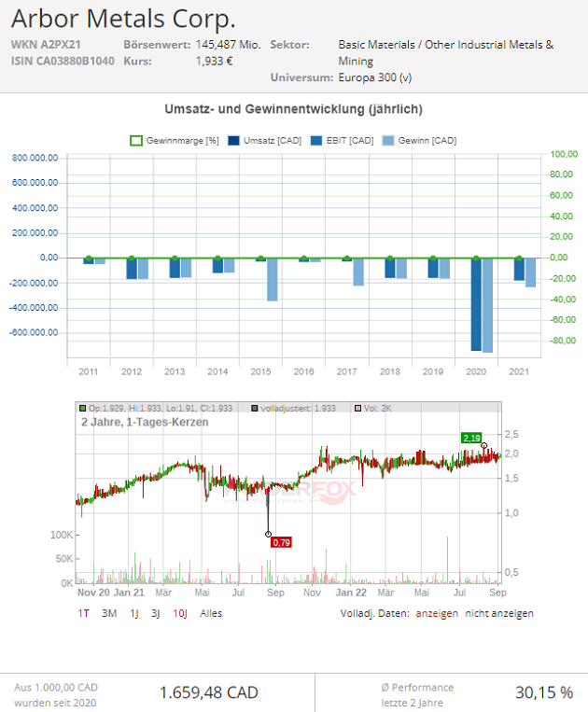Toggle EBIT [CAD] legend swatch
The image size is (588, 712).
pos(316,141)
